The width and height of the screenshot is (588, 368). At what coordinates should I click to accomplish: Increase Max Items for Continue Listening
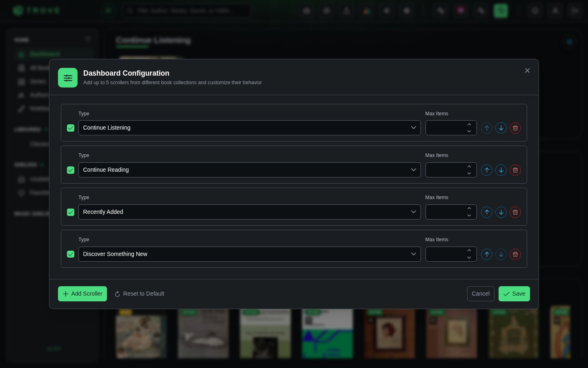(469, 124)
